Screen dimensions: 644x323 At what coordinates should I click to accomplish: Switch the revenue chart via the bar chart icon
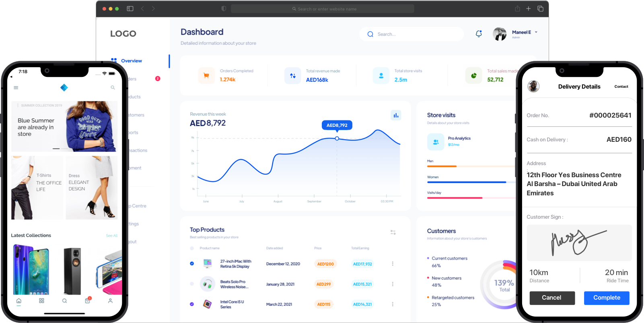tap(396, 116)
